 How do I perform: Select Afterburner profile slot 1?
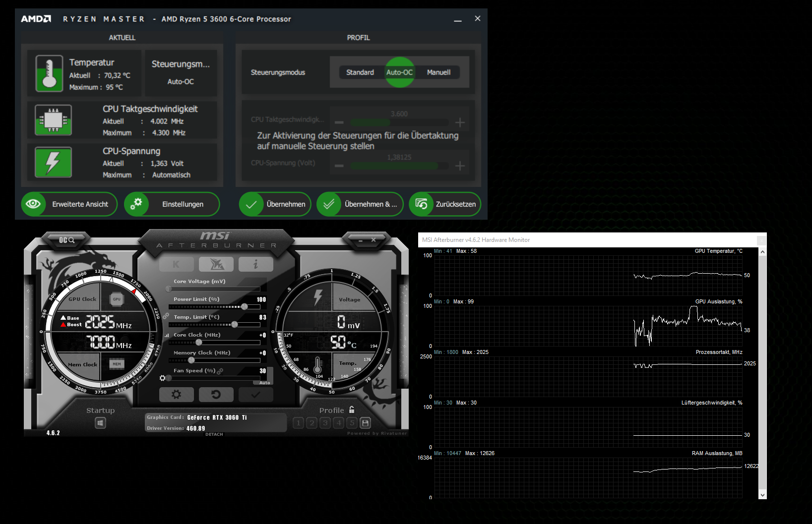pos(299,423)
